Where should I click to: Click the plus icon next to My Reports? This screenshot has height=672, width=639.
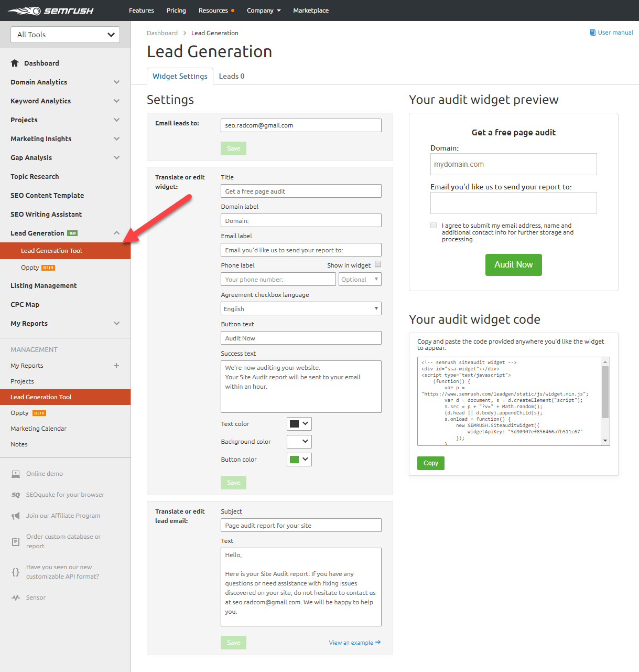point(116,366)
